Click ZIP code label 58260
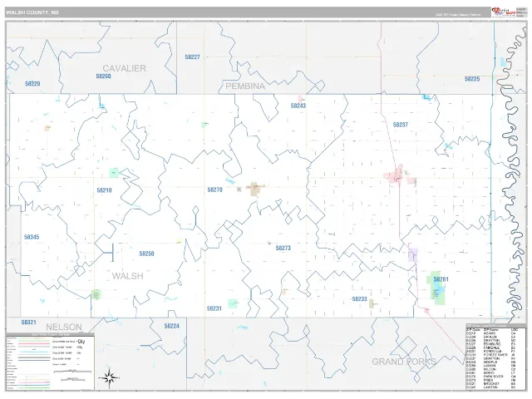The height and width of the screenshot is (399, 532). click(x=103, y=76)
